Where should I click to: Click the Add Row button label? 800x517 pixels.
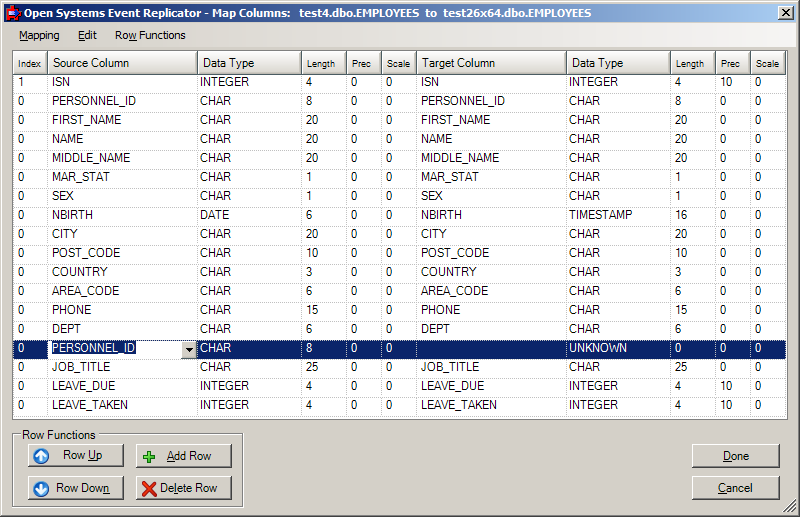point(189,456)
